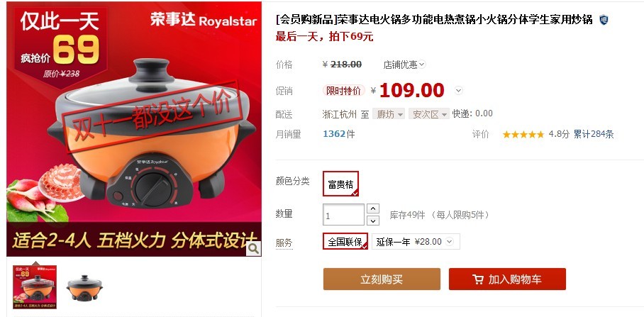Expand the arrow beside price 109.00
The height and width of the screenshot is (317, 644).
pos(459,90)
